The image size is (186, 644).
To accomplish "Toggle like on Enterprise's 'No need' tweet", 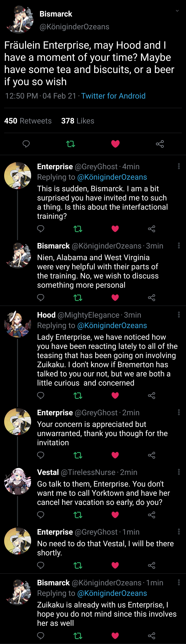I will (x=115, y=565).
